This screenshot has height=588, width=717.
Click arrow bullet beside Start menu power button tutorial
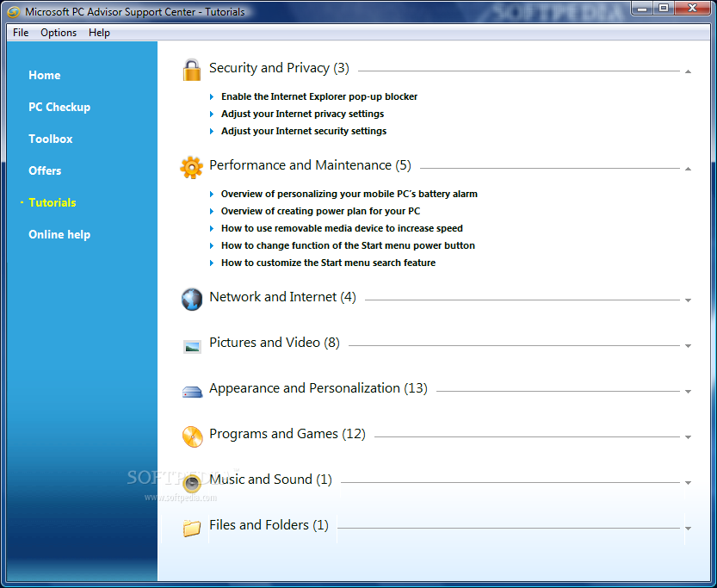[x=212, y=246]
